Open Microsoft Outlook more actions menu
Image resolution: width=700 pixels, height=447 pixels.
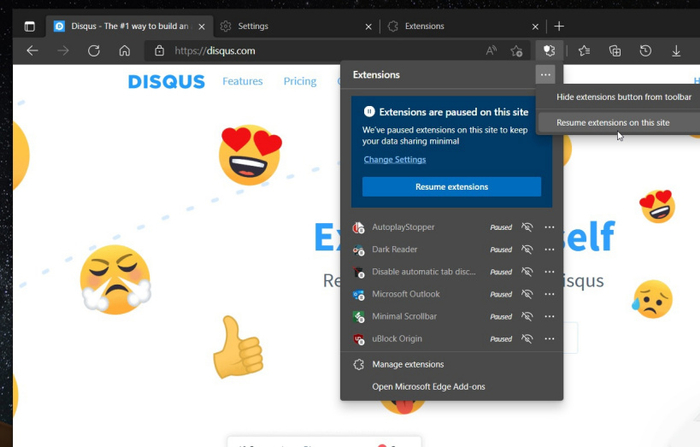[550, 294]
